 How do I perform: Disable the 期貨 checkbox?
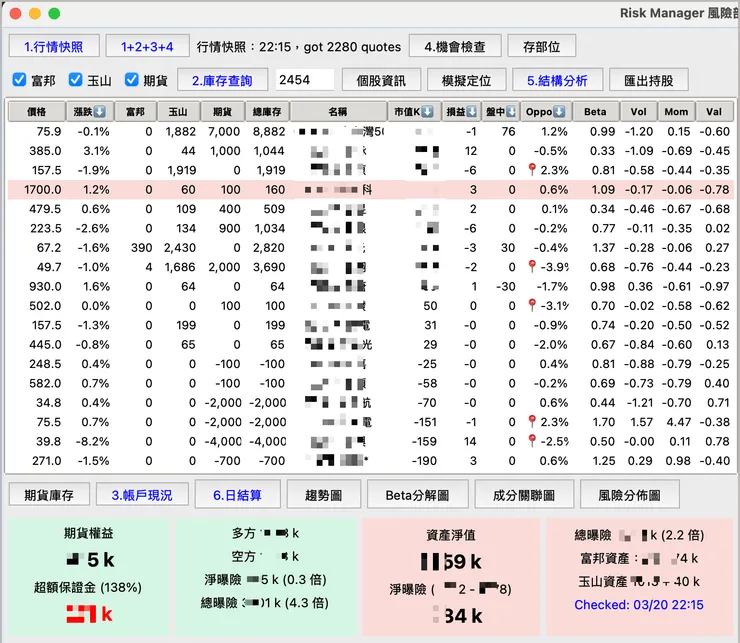[131, 80]
